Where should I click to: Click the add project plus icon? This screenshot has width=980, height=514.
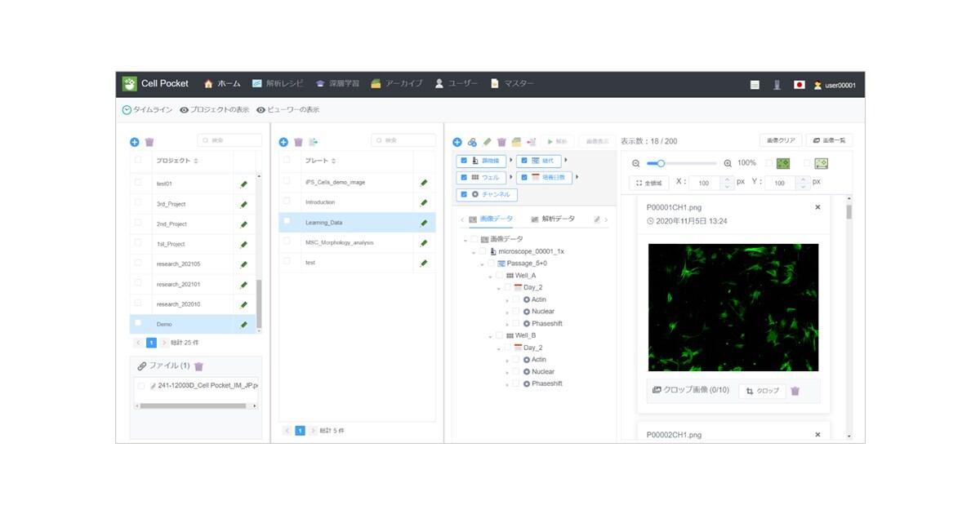[x=135, y=142]
